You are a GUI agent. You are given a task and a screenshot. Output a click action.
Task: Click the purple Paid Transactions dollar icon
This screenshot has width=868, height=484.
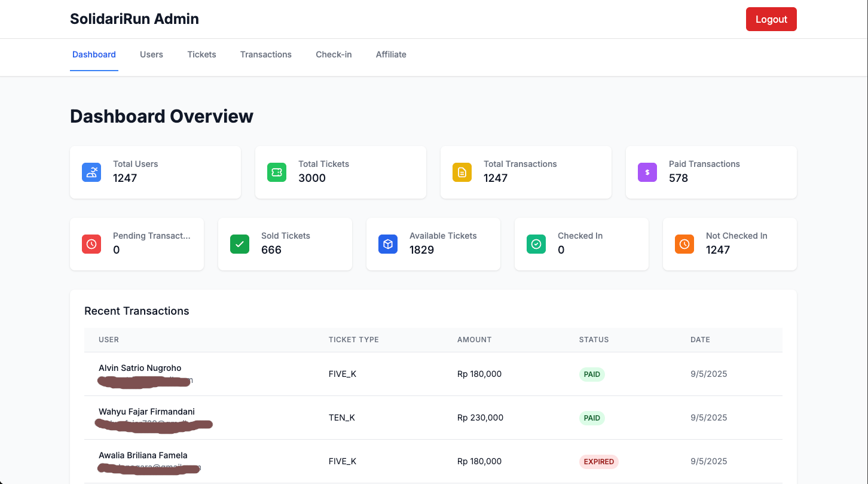(647, 172)
